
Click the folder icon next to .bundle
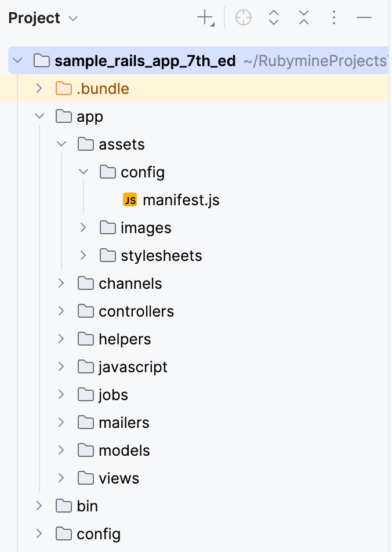[x=63, y=88]
